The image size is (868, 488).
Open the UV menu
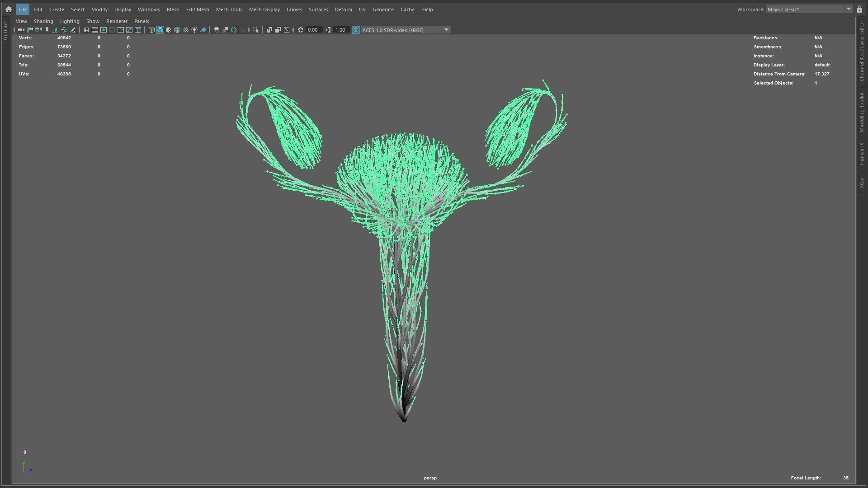(x=362, y=9)
